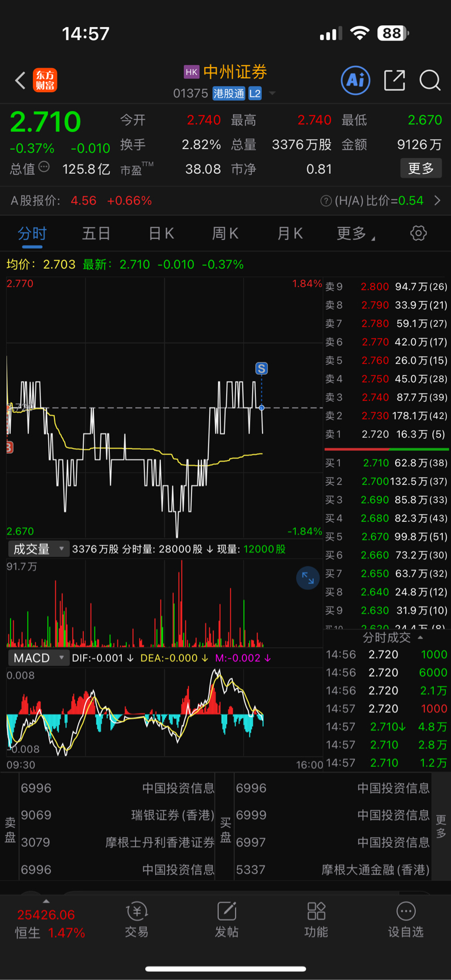The image size is (451, 980).
Task: Open the orange 东方财富 logo
Action: coord(45,80)
